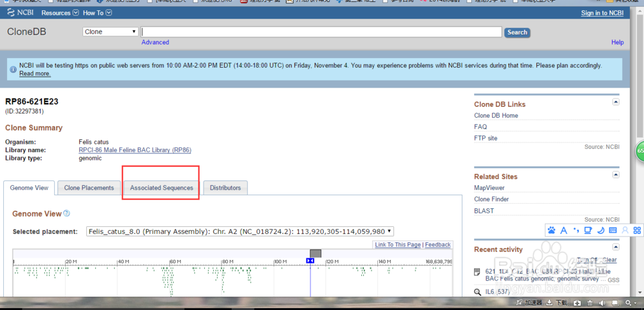Click the info icon in notice banner
Viewport: 644px width, 310px height.
[x=13, y=70]
